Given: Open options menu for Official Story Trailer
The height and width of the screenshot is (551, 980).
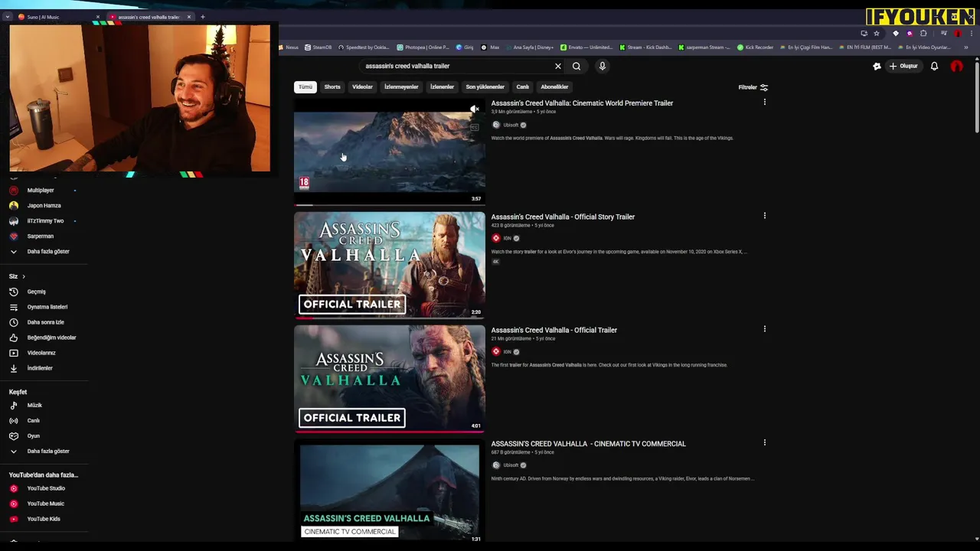Looking at the screenshot, I should tap(764, 216).
